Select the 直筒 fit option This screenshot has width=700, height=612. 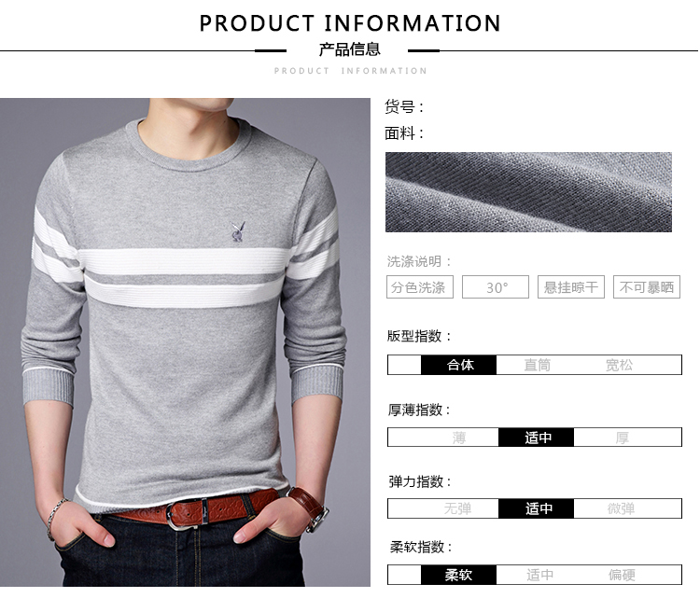(537, 365)
